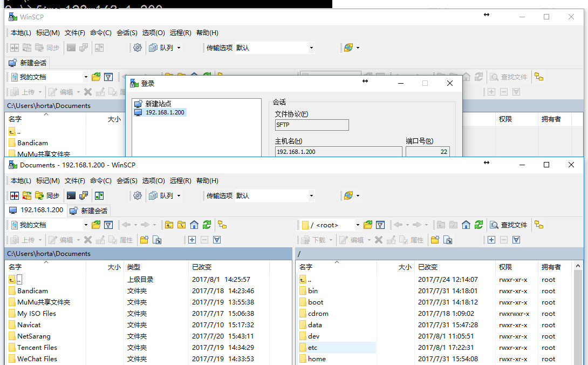Select the etc folder in remote list
The image size is (588, 365).
(312, 348)
